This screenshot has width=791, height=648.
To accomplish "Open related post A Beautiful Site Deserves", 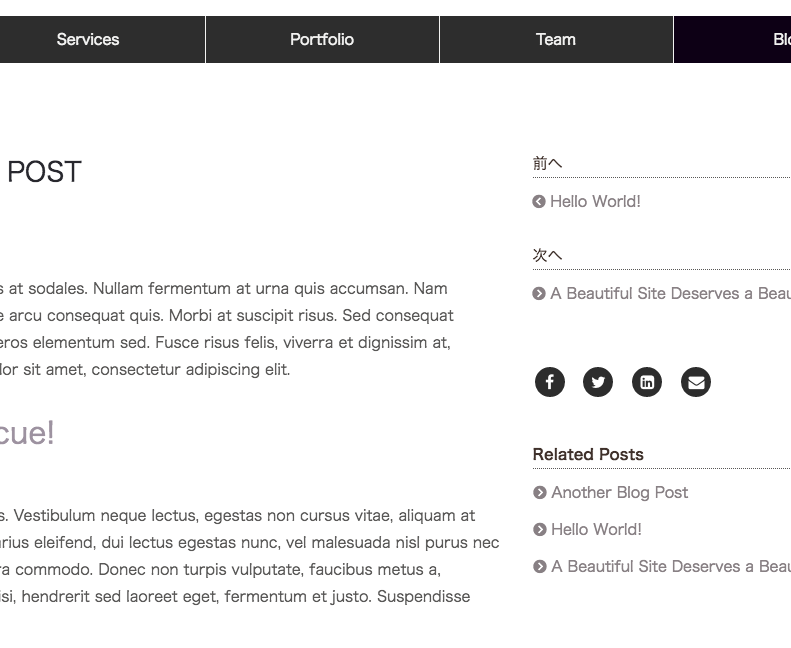I will tap(671, 566).
